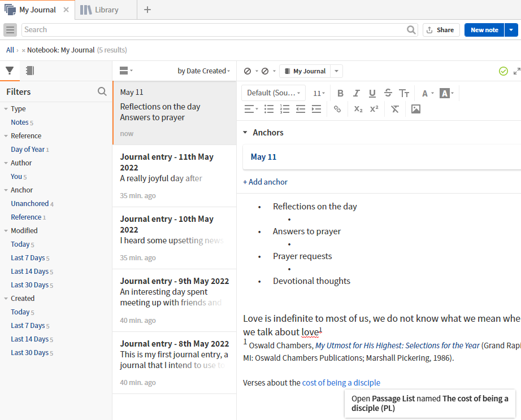Click the green saved checkmark icon
This screenshot has width=521, height=420.
[x=503, y=71]
